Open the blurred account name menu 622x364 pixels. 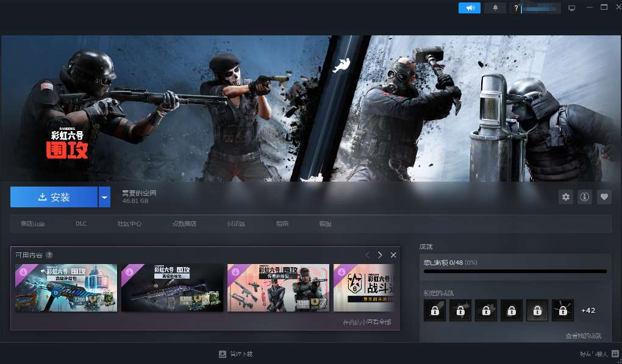click(x=541, y=8)
